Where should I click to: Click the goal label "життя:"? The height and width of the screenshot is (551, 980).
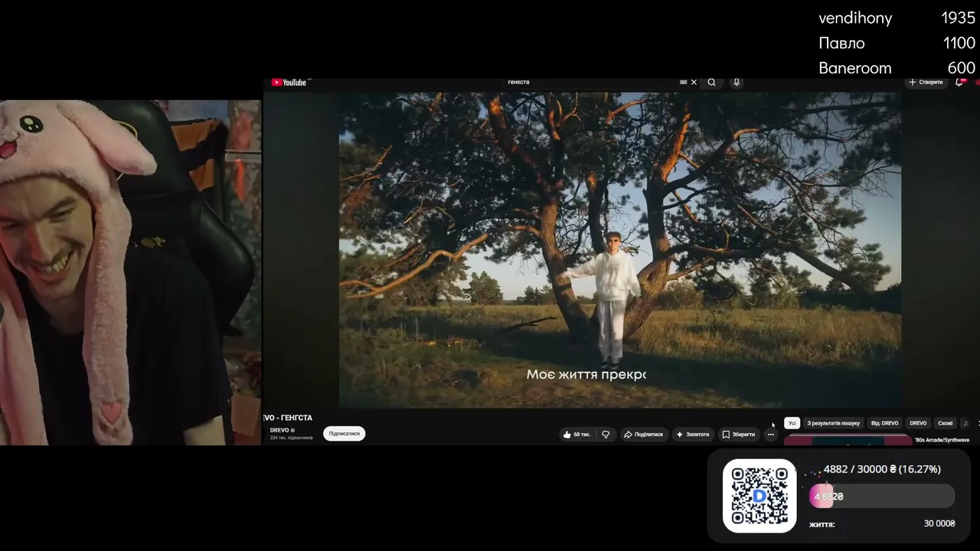click(x=822, y=524)
